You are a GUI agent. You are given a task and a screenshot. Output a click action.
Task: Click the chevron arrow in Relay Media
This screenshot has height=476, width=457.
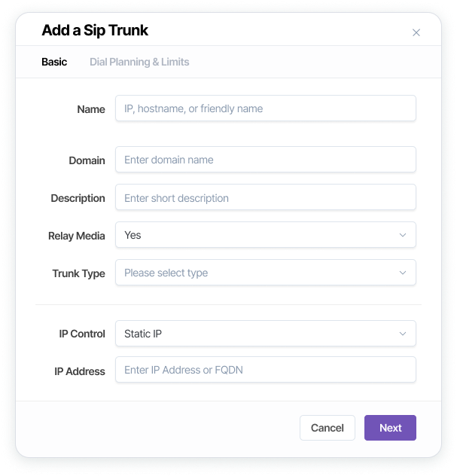coord(403,235)
